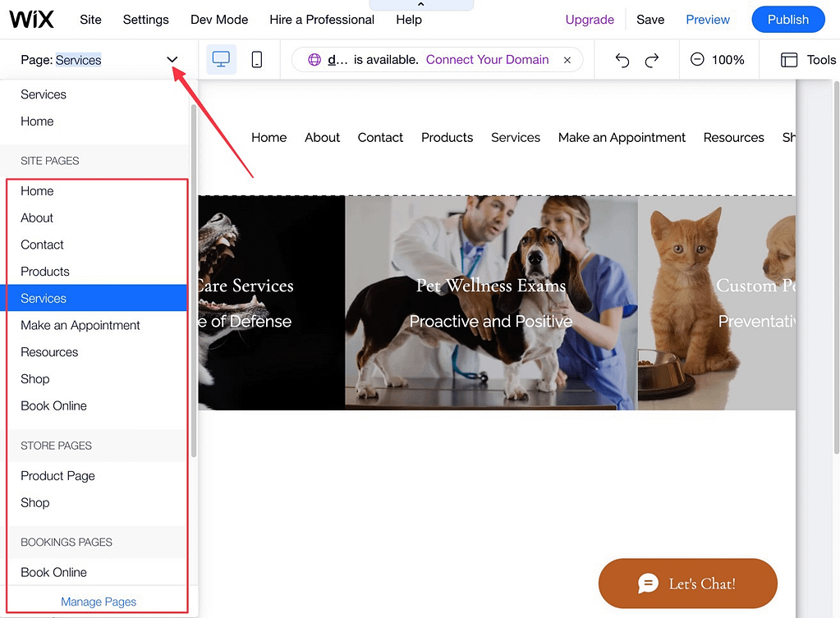Image resolution: width=840 pixels, height=618 pixels.
Task: Open the Site menu
Action: pyautogui.click(x=90, y=20)
